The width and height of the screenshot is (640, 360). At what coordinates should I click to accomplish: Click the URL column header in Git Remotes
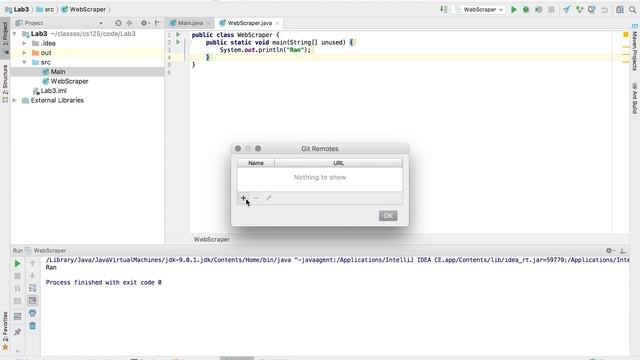click(338, 163)
